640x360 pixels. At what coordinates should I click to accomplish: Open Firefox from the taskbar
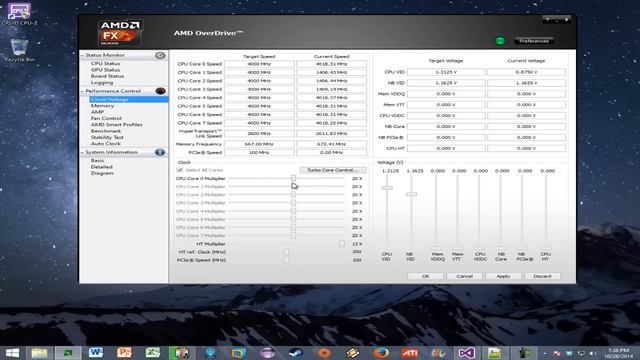(x=381, y=353)
